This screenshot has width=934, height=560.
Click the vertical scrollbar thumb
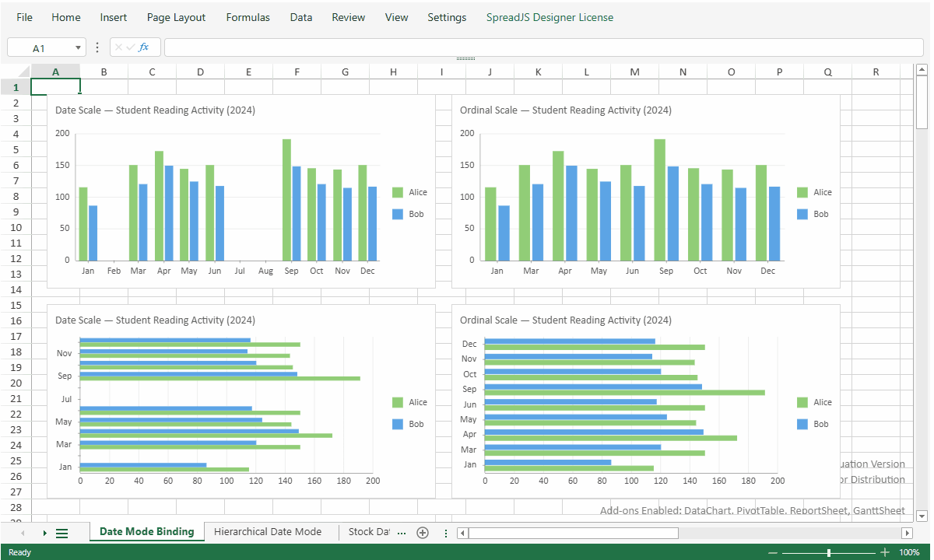pos(922,102)
